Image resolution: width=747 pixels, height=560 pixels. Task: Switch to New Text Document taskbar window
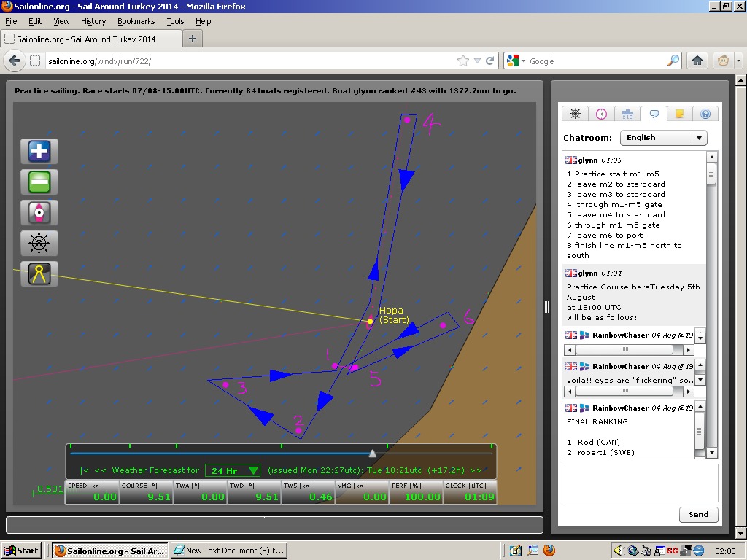click(229, 551)
